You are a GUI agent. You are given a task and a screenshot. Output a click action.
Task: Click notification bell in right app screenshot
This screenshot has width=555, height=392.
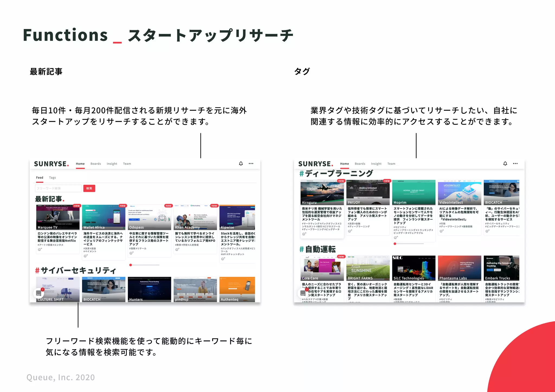(x=505, y=164)
